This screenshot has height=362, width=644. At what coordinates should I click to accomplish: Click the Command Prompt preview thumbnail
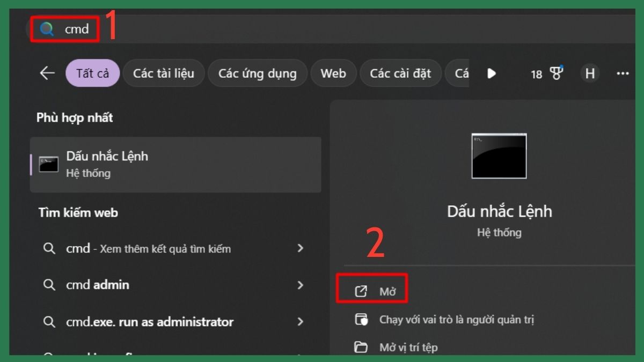(499, 156)
